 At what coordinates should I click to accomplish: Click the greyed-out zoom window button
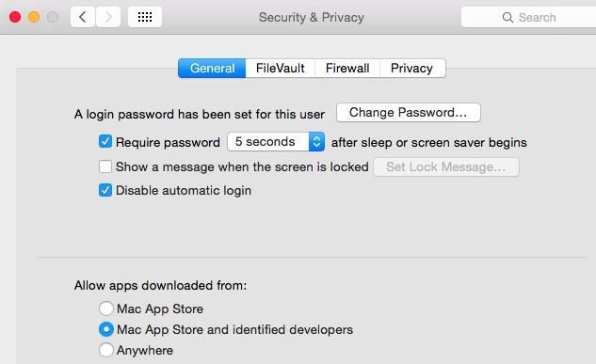(53, 17)
